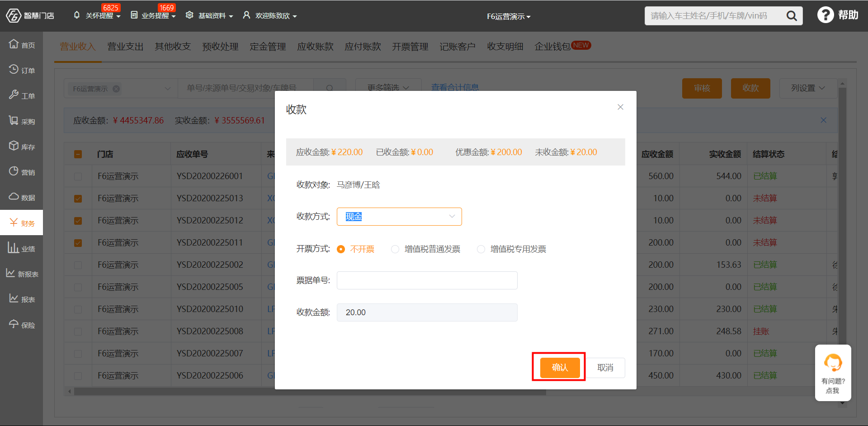Switch to the 其他收支 tab

(x=173, y=47)
